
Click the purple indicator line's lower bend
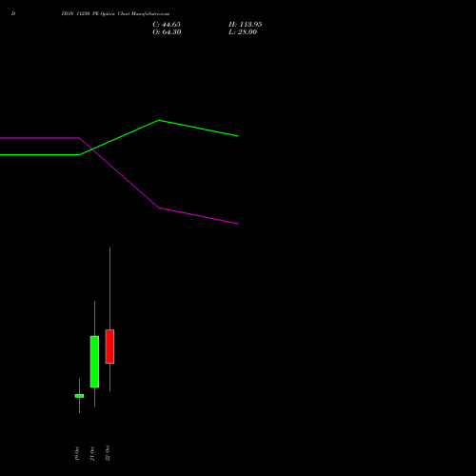pyautogui.click(x=159, y=208)
